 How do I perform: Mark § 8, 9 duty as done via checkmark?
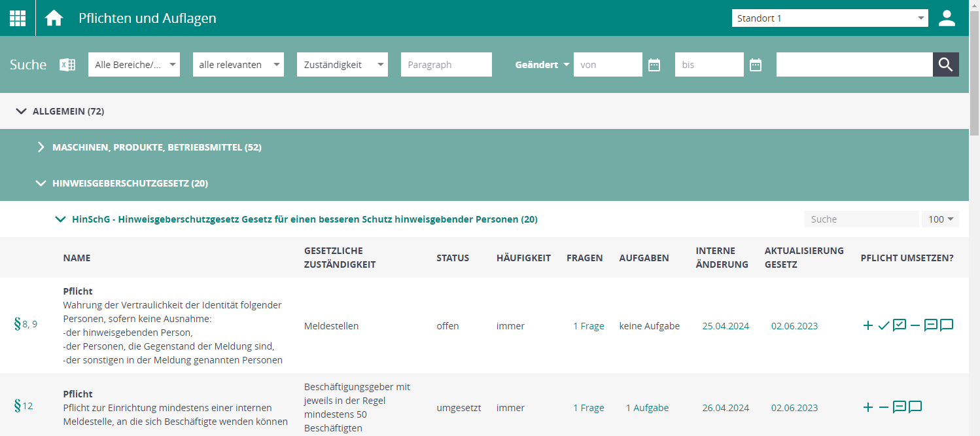pos(884,325)
